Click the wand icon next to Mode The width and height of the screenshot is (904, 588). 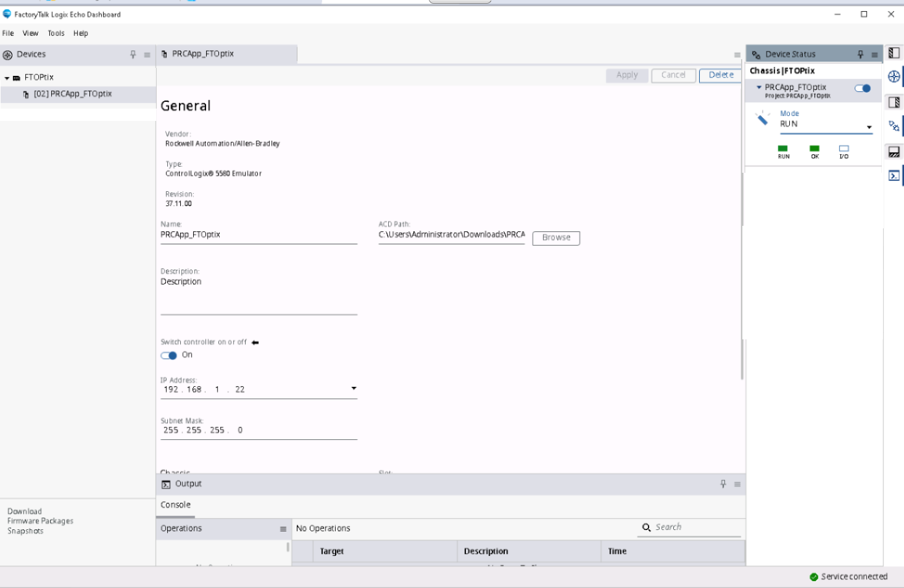(763, 118)
